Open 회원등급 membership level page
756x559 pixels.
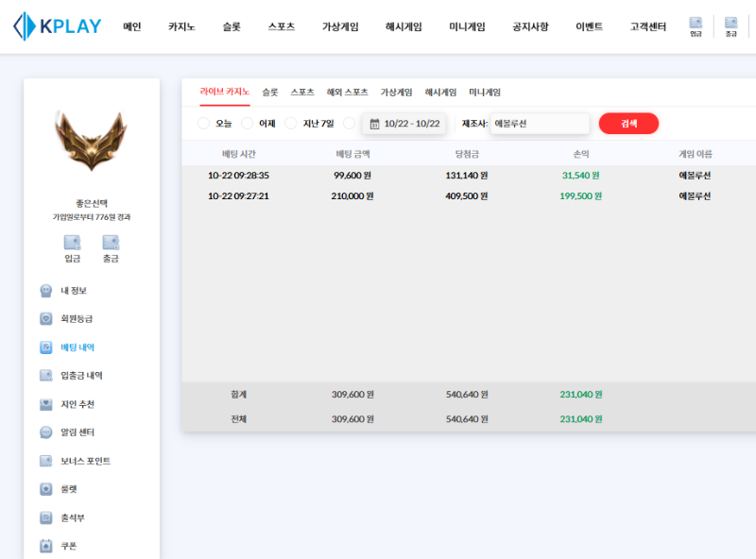point(77,318)
